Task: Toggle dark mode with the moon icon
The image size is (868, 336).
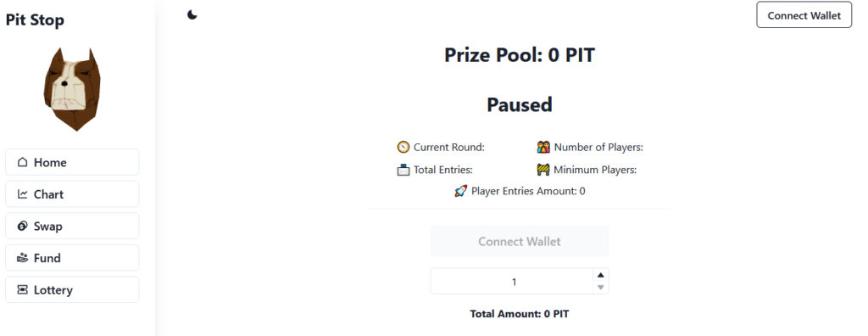Action: [192, 15]
